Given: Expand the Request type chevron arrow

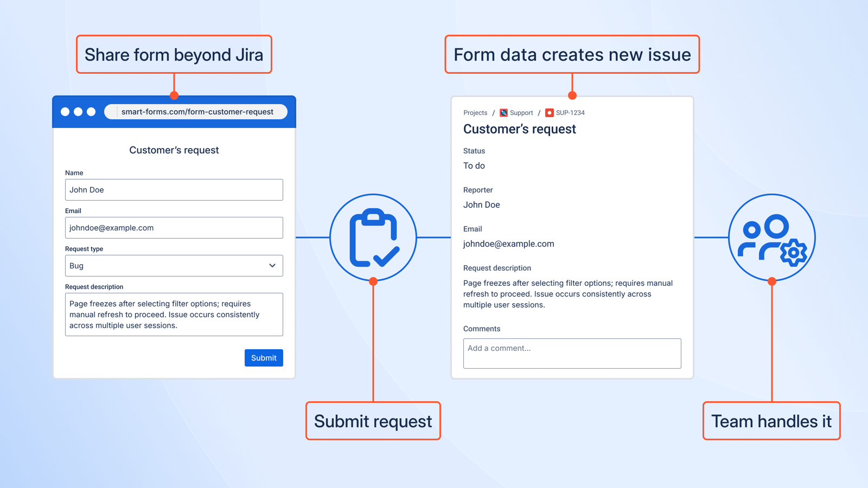Looking at the screenshot, I should click(x=272, y=266).
